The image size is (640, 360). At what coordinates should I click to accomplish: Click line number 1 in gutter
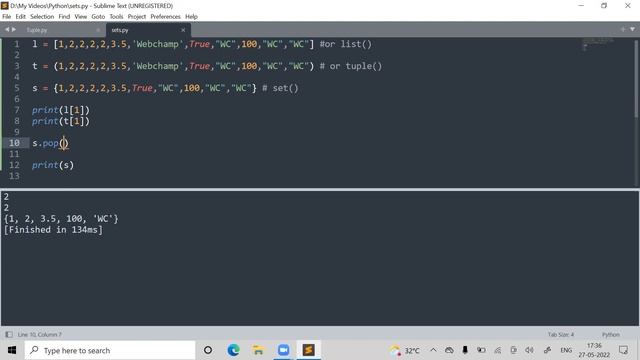(x=17, y=44)
